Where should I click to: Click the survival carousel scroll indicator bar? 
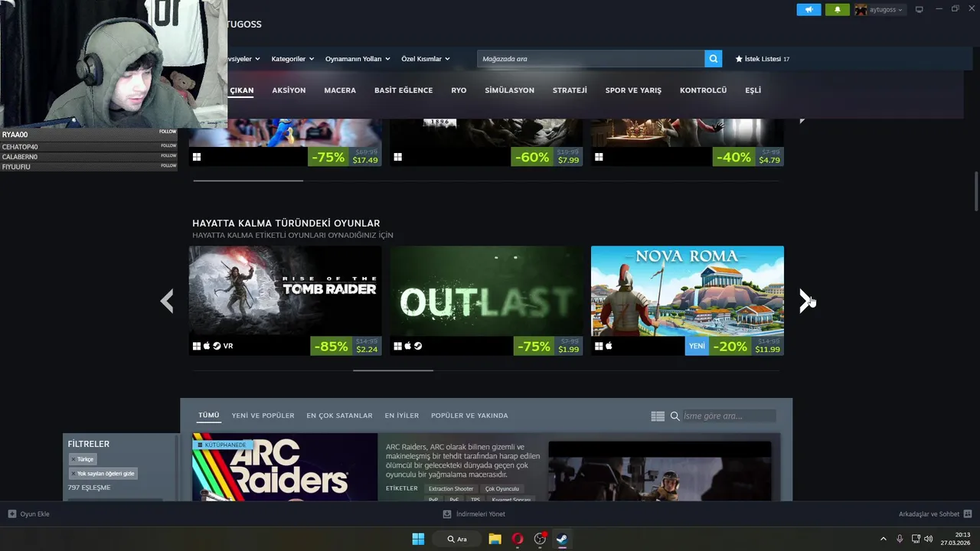393,370
